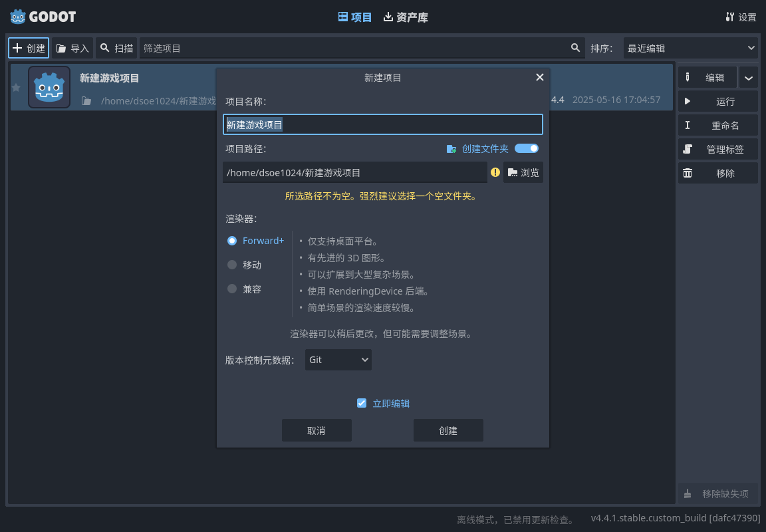Open the 最近编辑 sort dropdown
The image size is (766, 532).
pyautogui.click(x=691, y=48)
